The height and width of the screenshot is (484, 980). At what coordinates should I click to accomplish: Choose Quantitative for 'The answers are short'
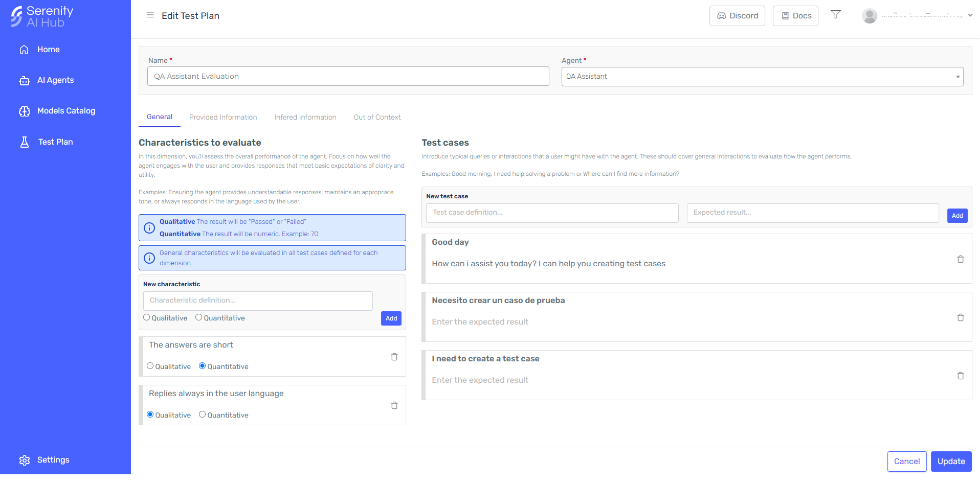(x=203, y=366)
